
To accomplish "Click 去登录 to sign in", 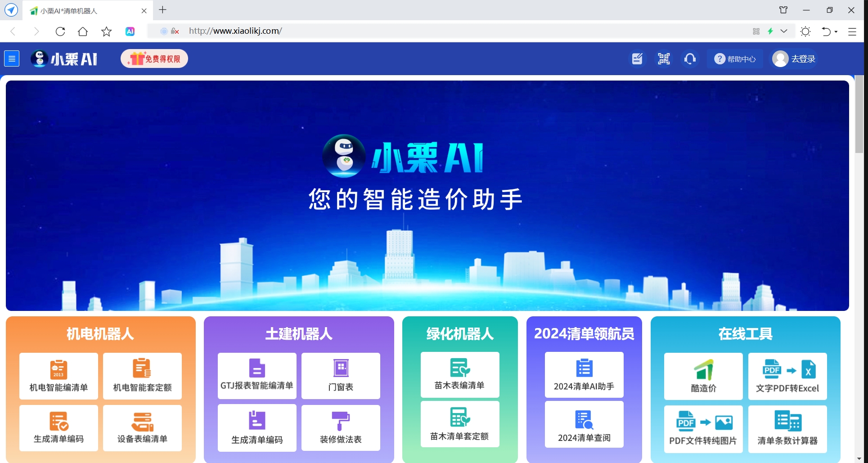I will pos(795,59).
